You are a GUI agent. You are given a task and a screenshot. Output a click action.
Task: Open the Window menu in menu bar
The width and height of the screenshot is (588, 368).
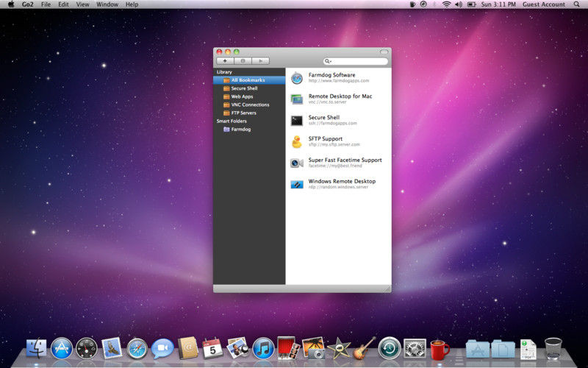click(107, 4)
